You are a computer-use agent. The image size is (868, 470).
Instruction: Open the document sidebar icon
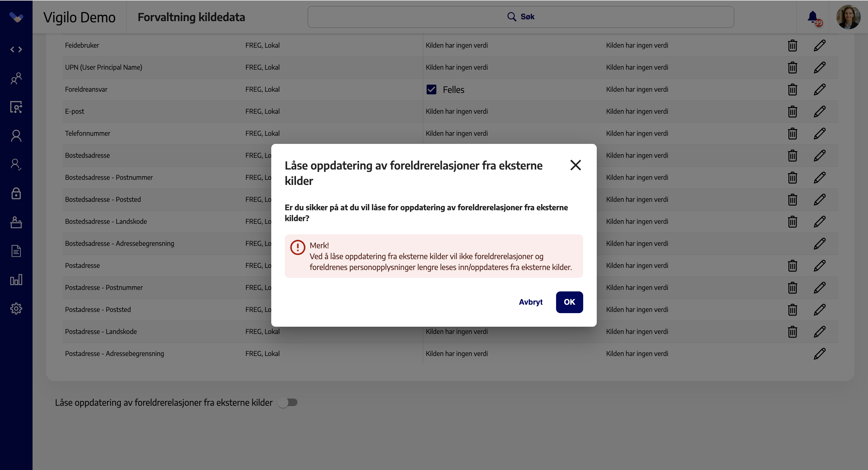point(16,251)
